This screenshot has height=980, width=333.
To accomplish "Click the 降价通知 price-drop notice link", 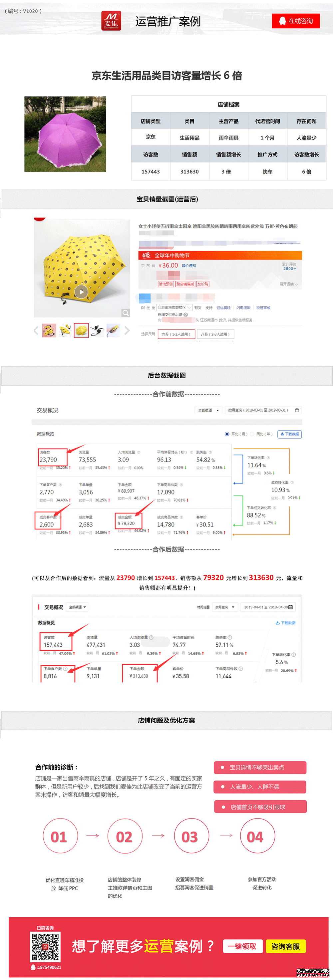I will click(189, 265).
